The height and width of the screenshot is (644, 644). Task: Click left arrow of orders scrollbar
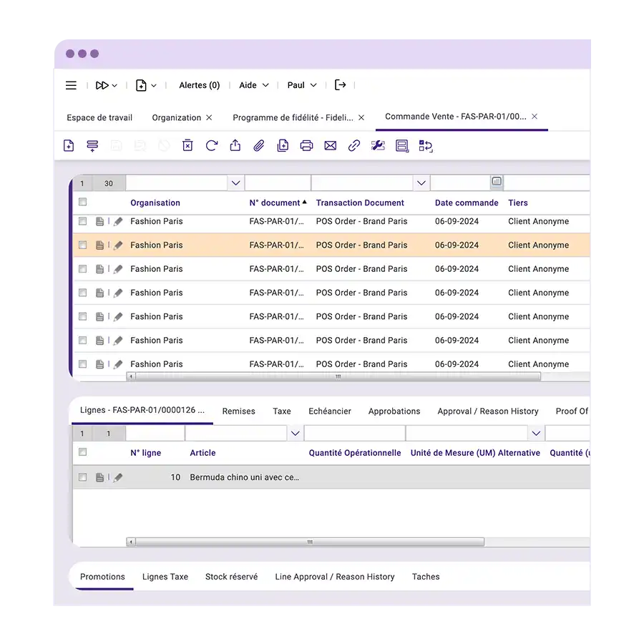[x=131, y=376]
